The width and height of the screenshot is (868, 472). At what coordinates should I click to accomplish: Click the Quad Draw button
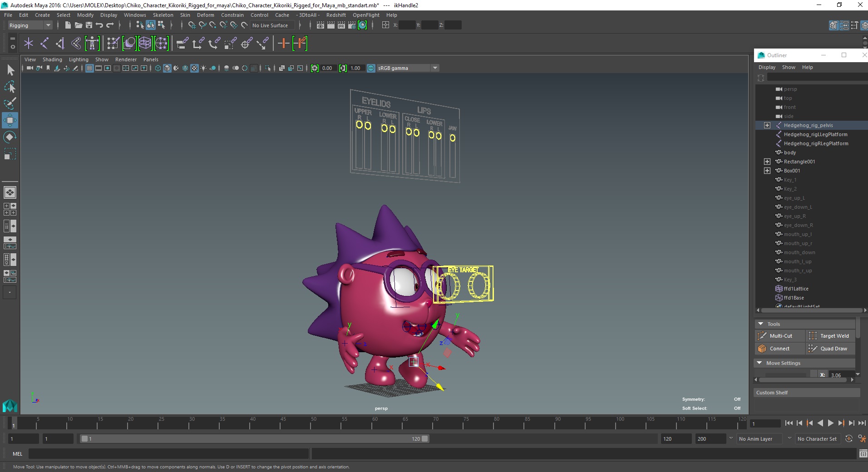pos(830,349)
